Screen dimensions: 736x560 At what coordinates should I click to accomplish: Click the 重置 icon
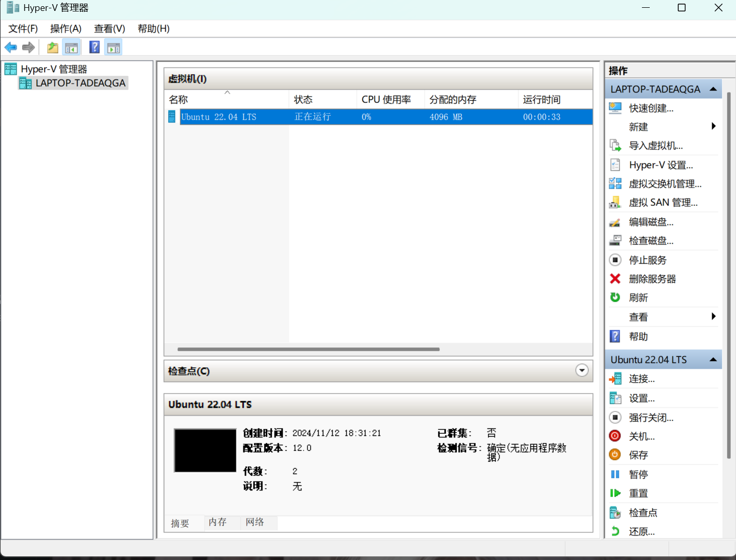615,493
